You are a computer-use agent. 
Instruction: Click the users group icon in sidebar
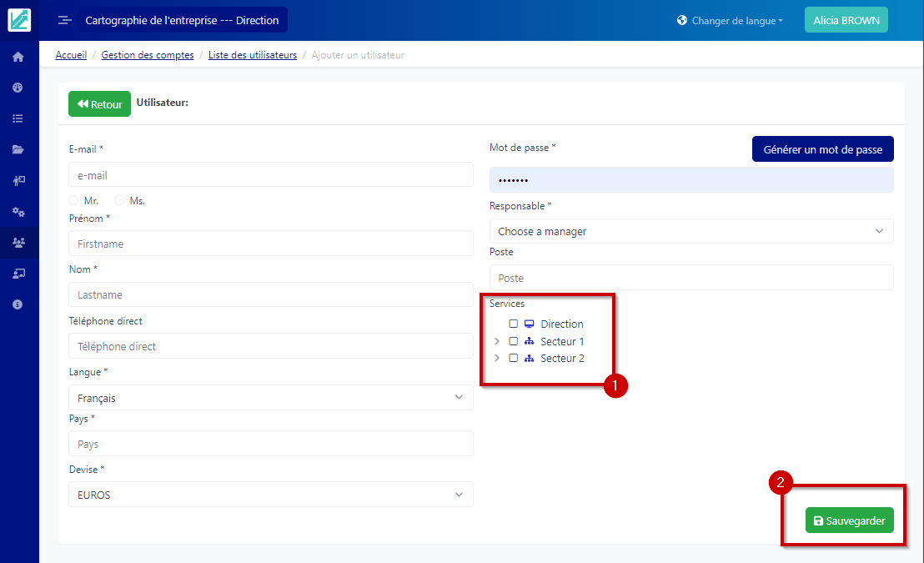pyautogui.click(x=18, y=243)
